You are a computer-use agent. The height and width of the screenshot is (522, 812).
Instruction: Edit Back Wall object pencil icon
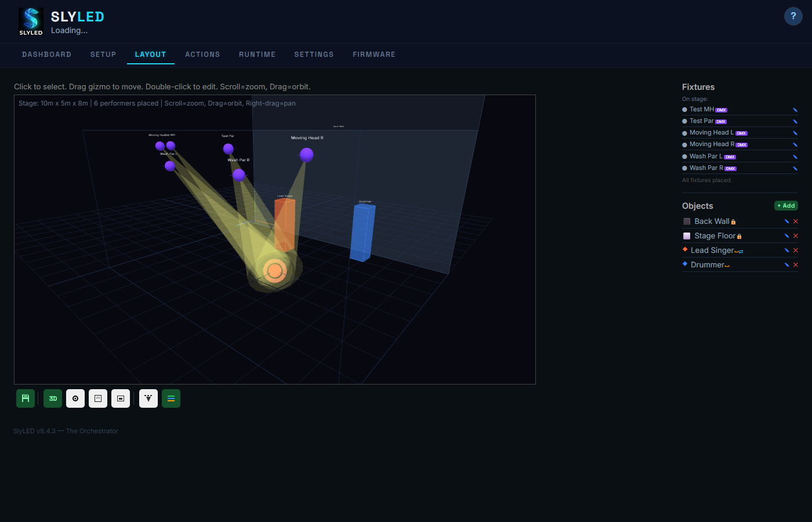787,222
